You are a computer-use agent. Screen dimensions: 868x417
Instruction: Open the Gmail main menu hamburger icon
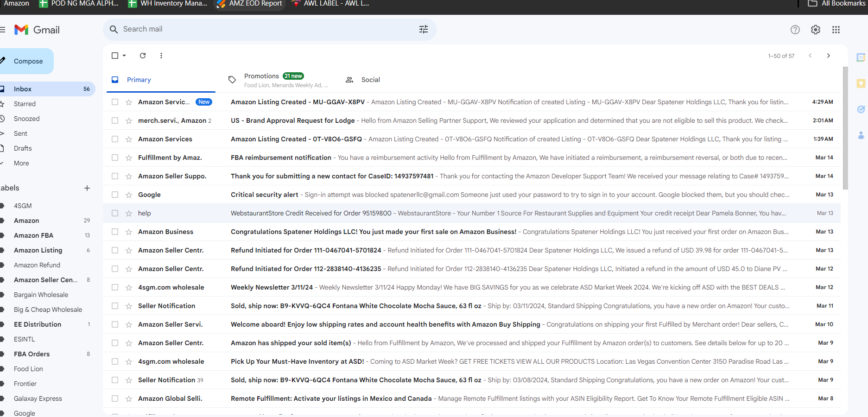point(2,30)
